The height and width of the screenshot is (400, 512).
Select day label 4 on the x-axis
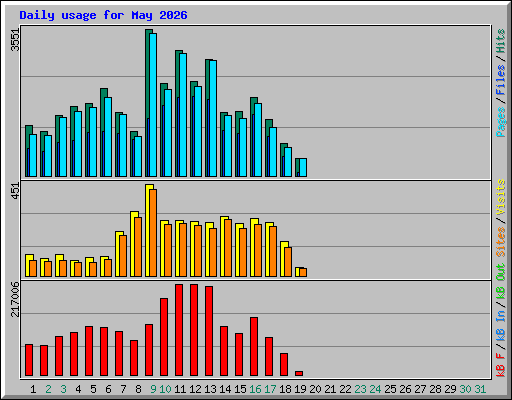point(78,389)
